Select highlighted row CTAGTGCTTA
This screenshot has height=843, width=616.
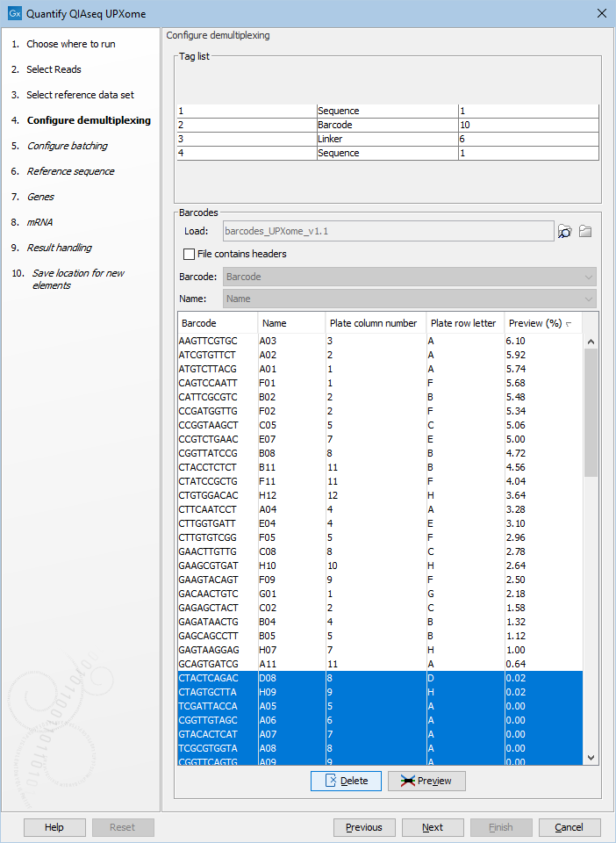[380, 691]
